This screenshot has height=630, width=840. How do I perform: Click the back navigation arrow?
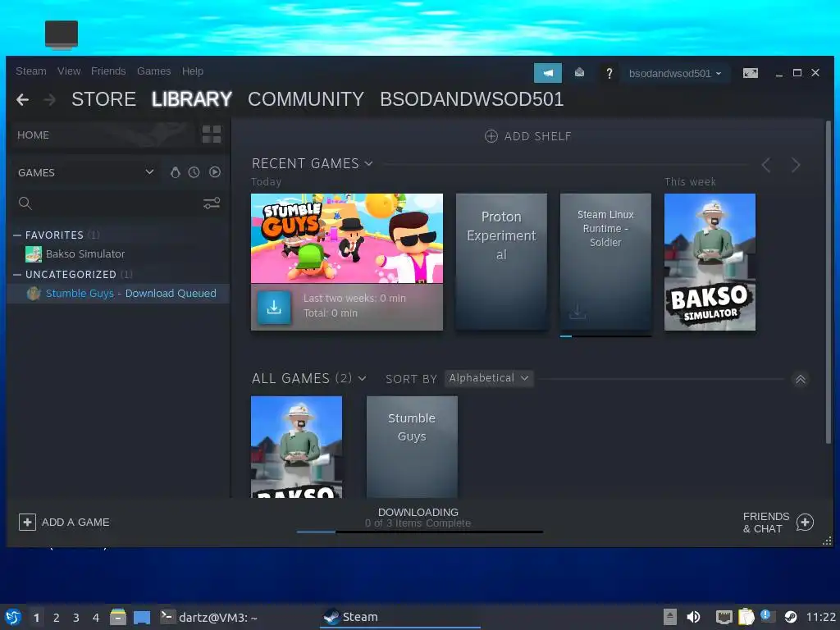point(22,99)
